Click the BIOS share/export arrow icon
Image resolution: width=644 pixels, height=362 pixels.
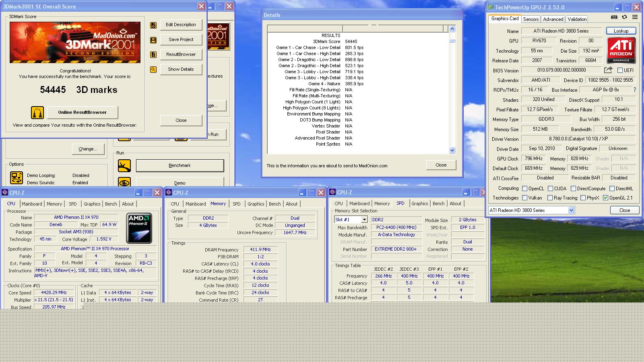pyautogui.click(x=608, y=70)
